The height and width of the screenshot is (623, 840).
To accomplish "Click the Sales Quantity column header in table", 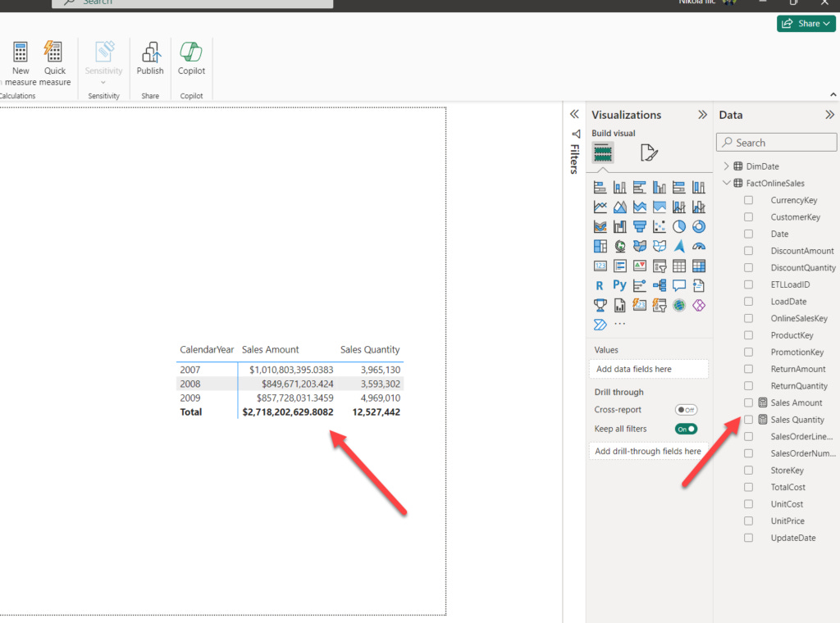I will tap(370, 349).
